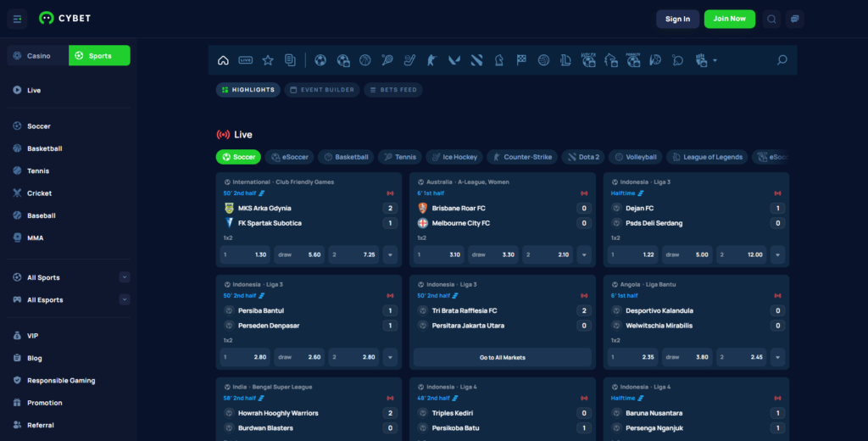The image size is (868, 441).
Task: Select the Soccer ball icon in the sports toolbar
Action: pyautogui.click(x=320, y=60)
